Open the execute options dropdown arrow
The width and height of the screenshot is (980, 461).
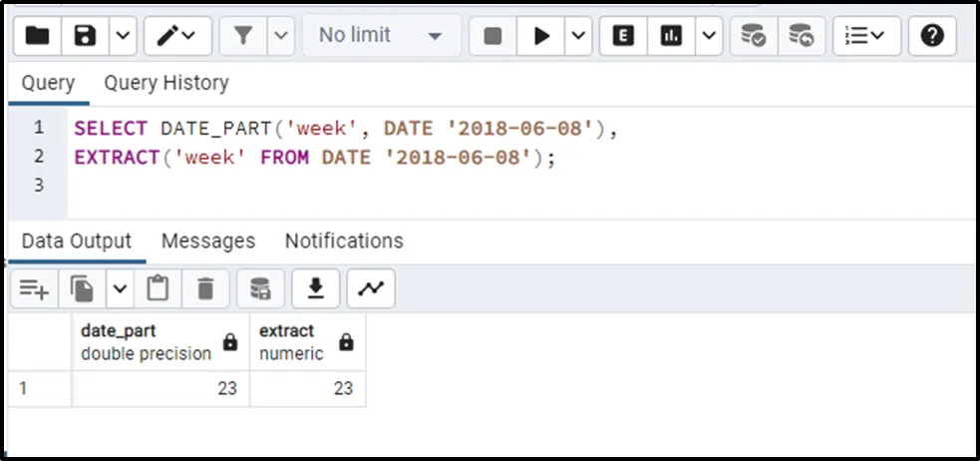tap(579, 36)
